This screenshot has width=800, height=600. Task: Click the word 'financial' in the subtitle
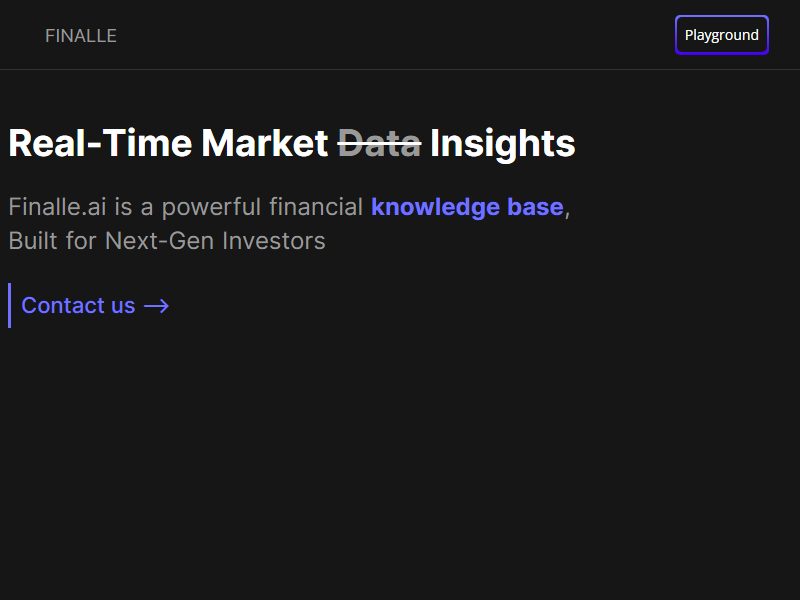pyautogui.click(x=316, y=207)
